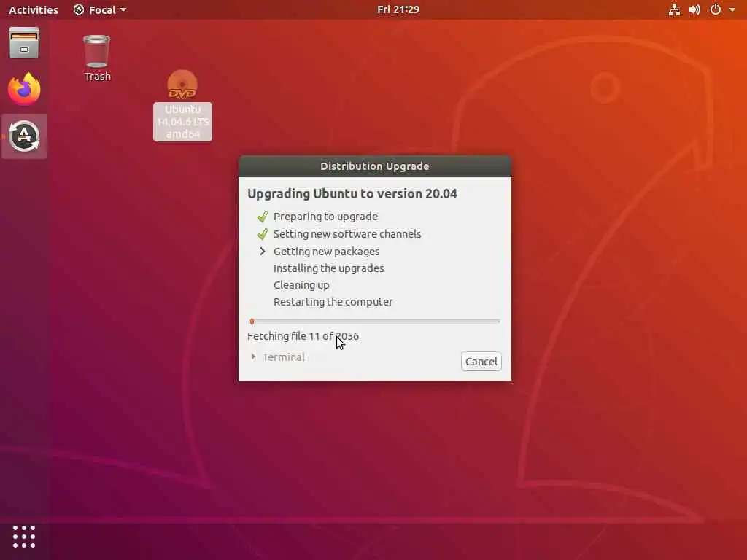Click 'Getting new packages' step text
This screenshot has height=560, width=747.
tap(326, 252)
